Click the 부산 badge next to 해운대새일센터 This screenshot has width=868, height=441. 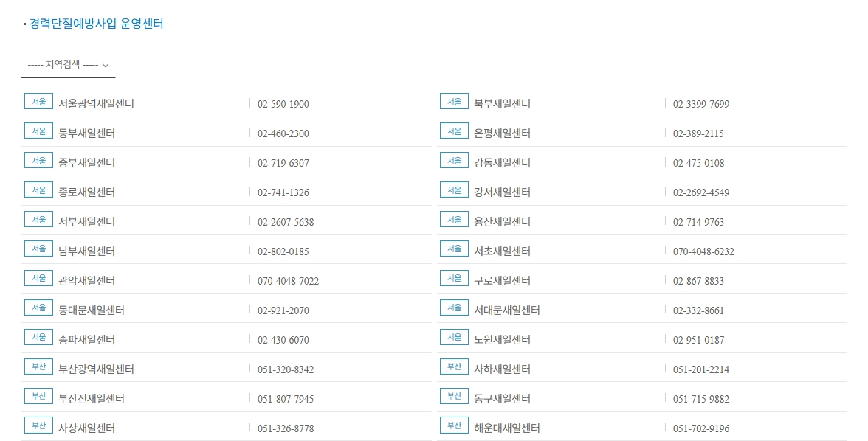pos(454,426)
